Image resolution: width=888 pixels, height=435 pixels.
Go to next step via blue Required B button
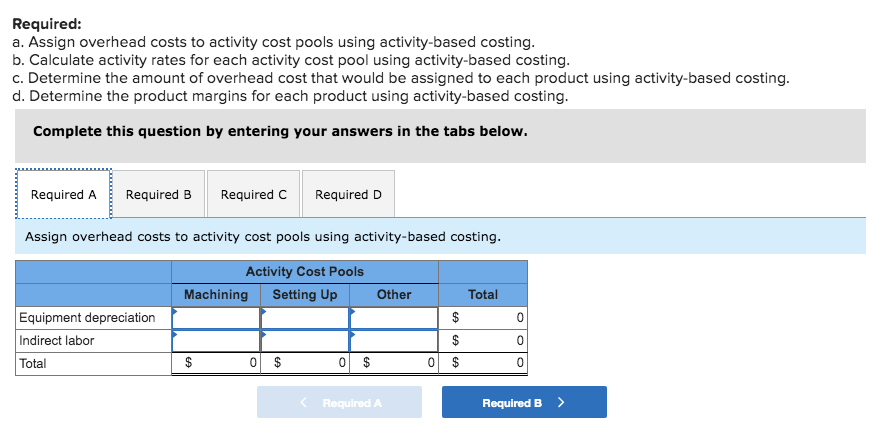point(524,402)
